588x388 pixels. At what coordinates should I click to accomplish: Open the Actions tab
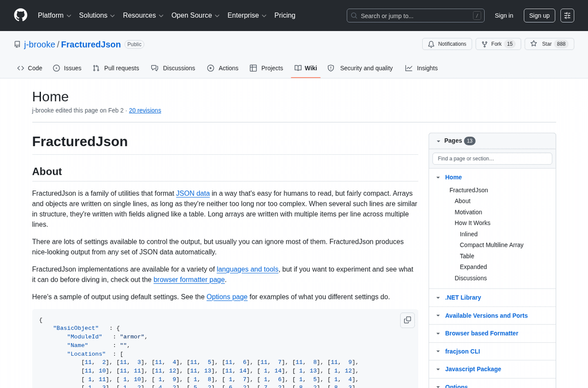pyautogui.click(x=223, y=68)
